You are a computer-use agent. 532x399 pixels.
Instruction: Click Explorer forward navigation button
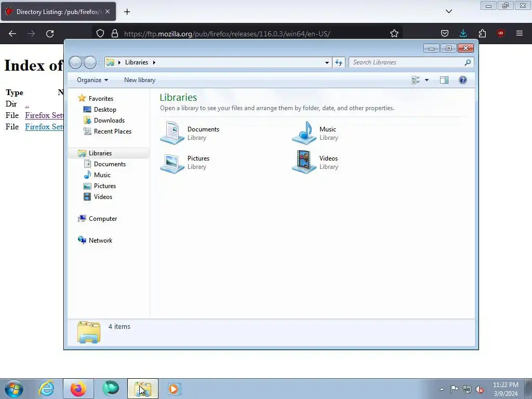[x=90, y=62]
